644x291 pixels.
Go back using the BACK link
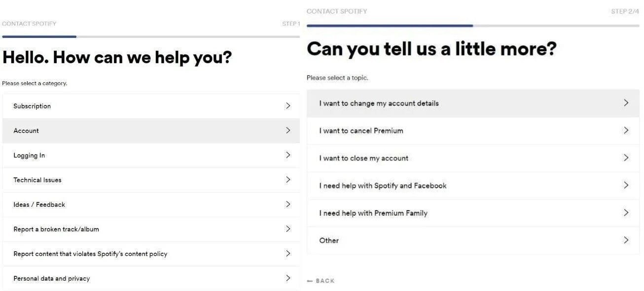pos(321,281)
